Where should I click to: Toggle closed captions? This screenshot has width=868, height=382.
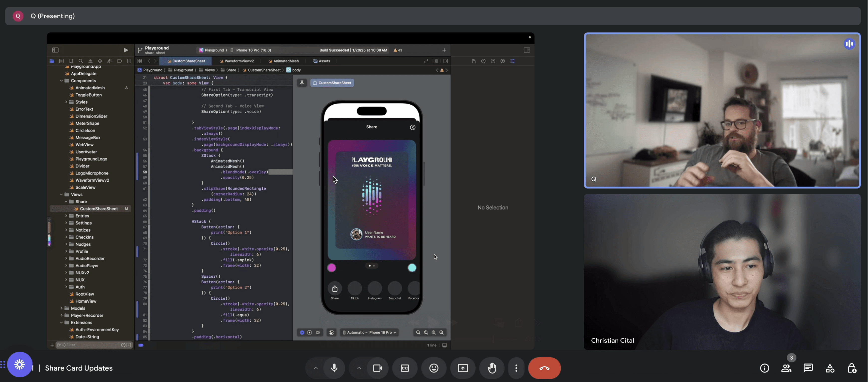[x=405, y=368]
